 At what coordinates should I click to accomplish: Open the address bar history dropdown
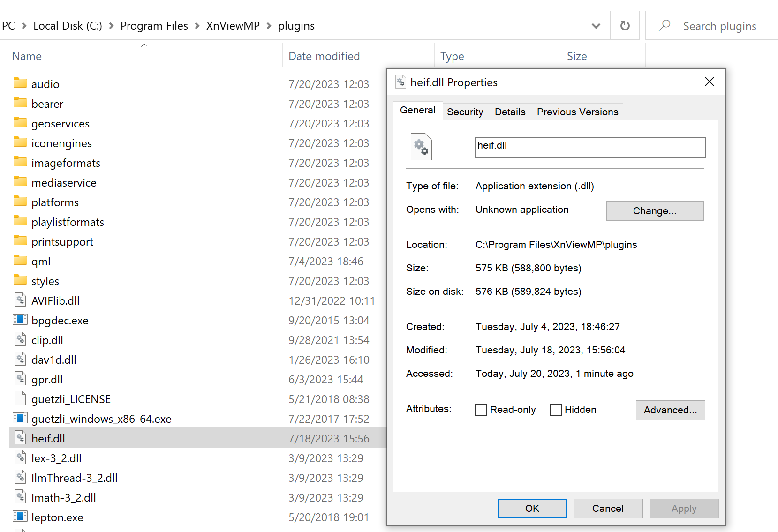[x=596, y=26]
